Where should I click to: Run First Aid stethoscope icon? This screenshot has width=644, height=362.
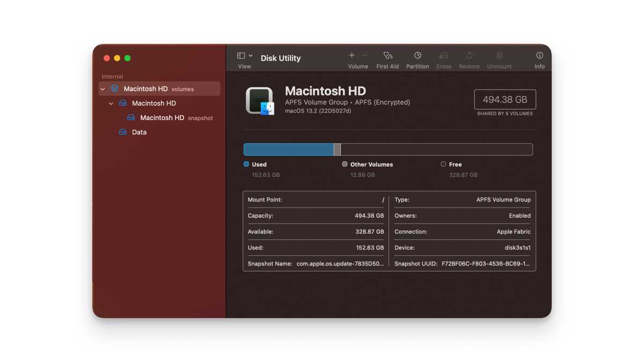coord(387,55)
